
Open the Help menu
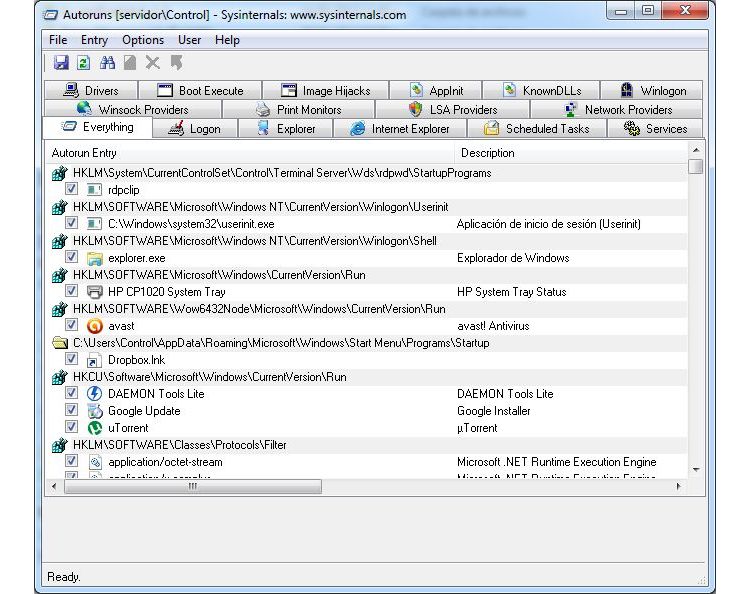pyautogui.click(x=227, y=40)
